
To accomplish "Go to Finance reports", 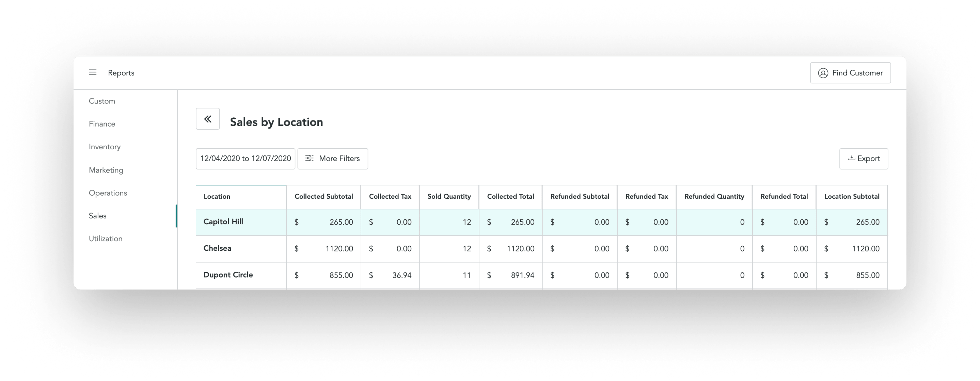I will (x=102, y=124).
